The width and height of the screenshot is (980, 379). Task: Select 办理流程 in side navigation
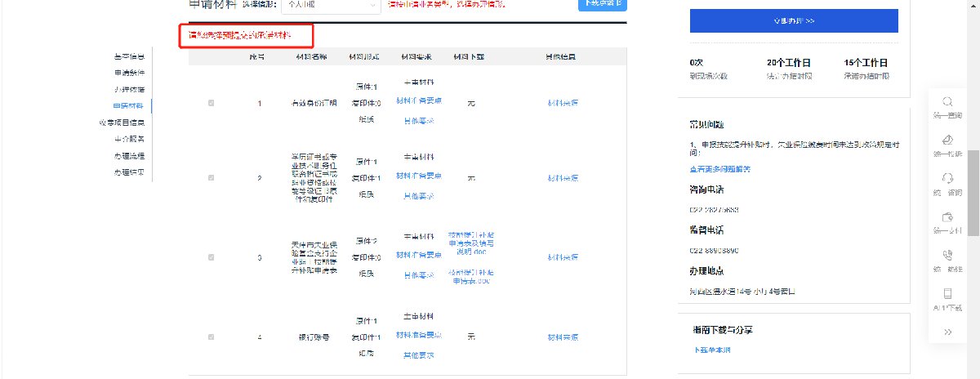point(129,155)
